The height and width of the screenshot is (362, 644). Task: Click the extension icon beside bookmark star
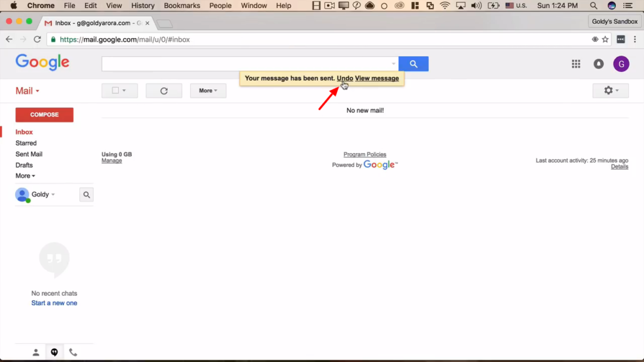click(x=621, y=39)
